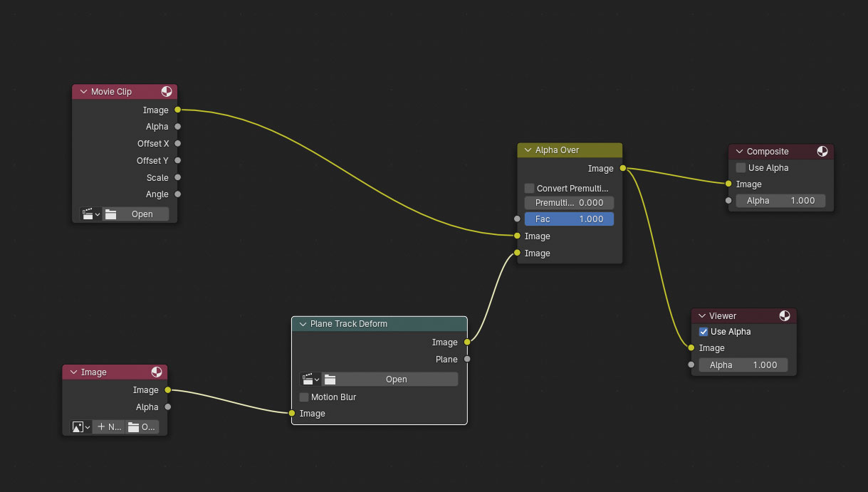868x492 pixels.
Task: Click the Composite node preview sphere icon
Action: click(x=822, y=152)
